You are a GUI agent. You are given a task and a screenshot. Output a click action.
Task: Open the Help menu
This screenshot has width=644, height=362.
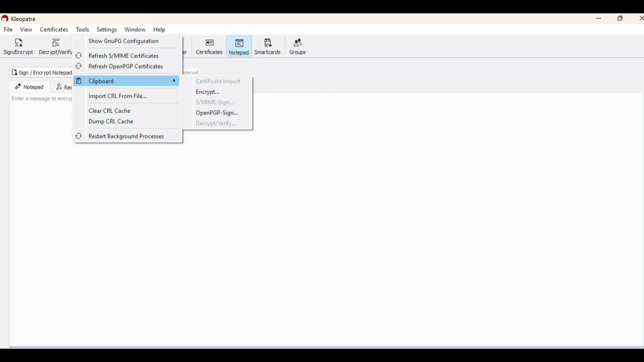(x=159, y=30)
